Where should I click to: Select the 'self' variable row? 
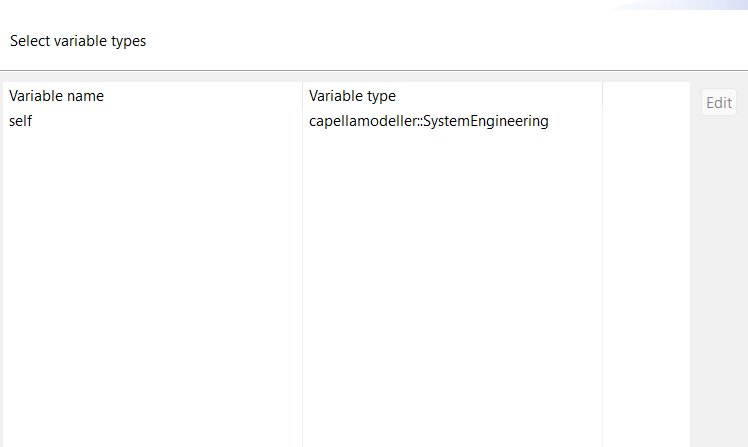pyautogui.click(x=22, y=121)
